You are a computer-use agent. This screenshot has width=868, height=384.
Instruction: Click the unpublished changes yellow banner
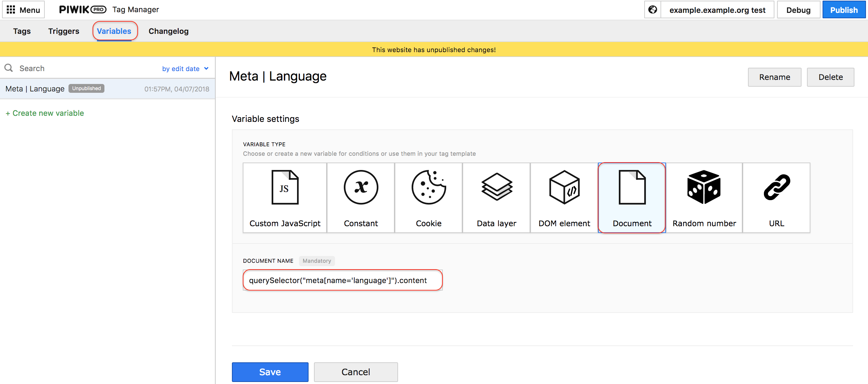click(x=434, y=49)
